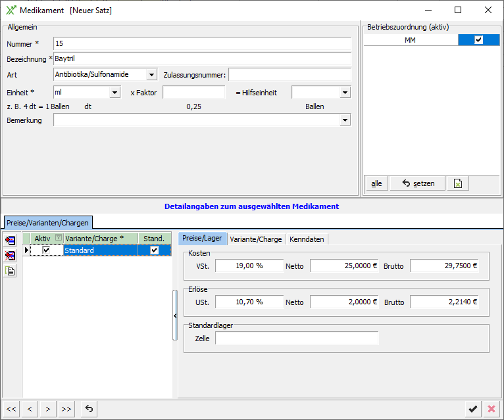Toggle the Stand. checkbox for Standard row

(154, 250)
